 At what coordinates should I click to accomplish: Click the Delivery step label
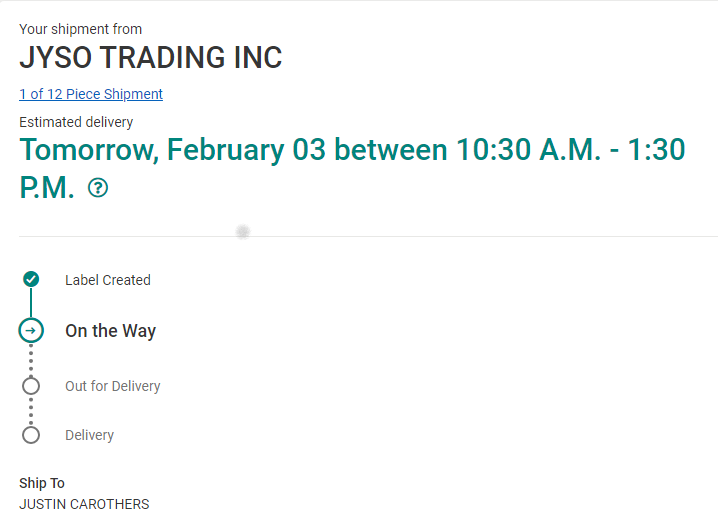pyautogui.click(x=90, y=435)
